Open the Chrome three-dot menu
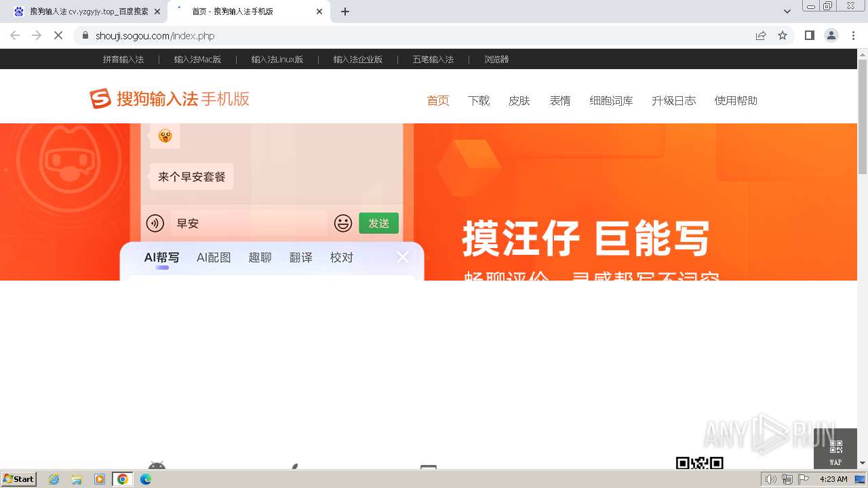Viewport: 868px width, 488px height. tap(852, 35)
